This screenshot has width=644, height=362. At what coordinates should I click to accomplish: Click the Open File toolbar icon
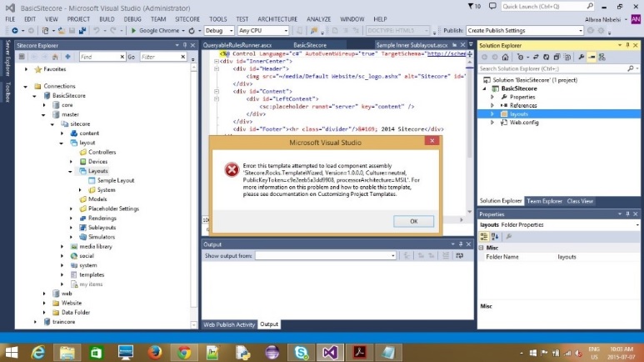tap(62, 30)
